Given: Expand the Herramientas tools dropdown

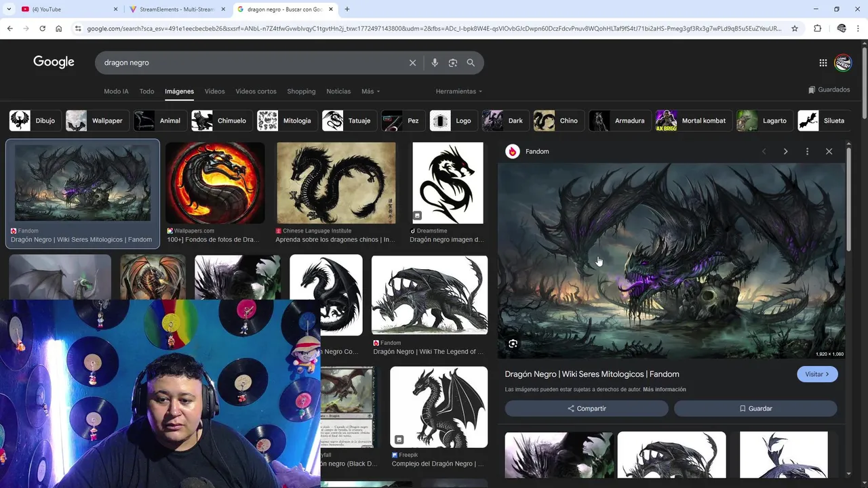Looking at the screenshot, I should 459,91.
